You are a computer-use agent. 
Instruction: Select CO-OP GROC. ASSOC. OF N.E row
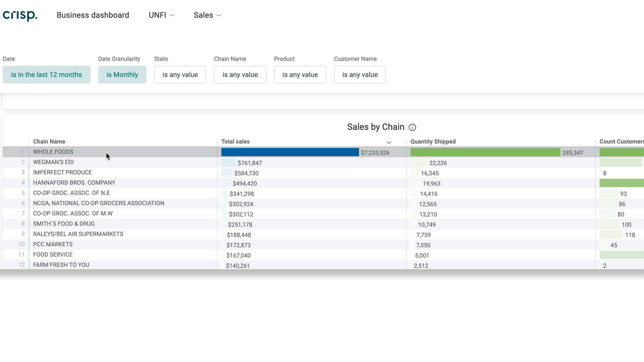pos(323,193)
